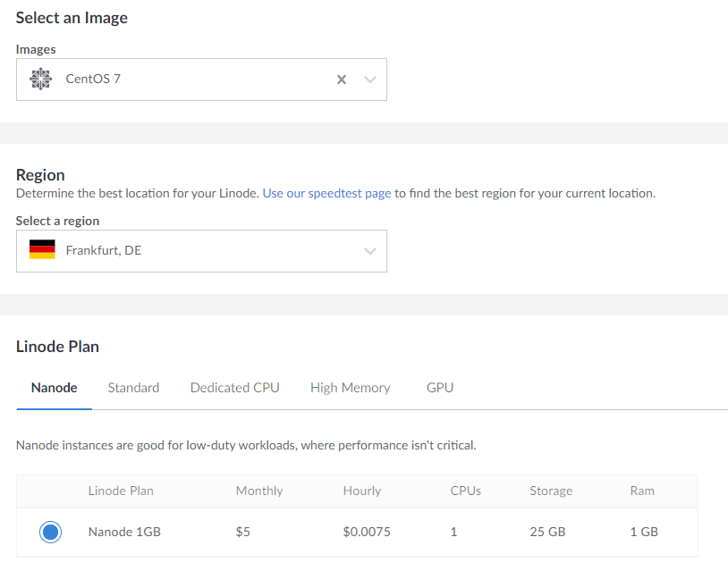This screenshot has height=571, width=728.
Task: Click the Nanode 1GB plan name
Action: pos(124,532)
